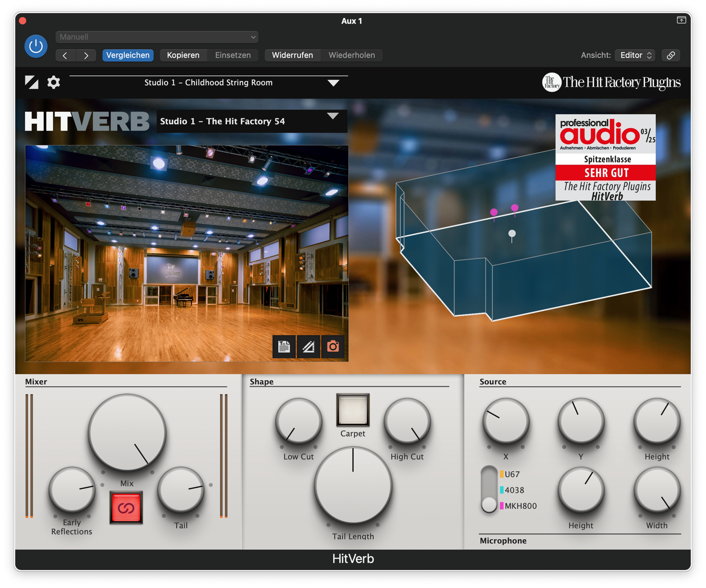Click the orange U67 color marker
This screenshot has height=588, width=706.
click(502, 474)
